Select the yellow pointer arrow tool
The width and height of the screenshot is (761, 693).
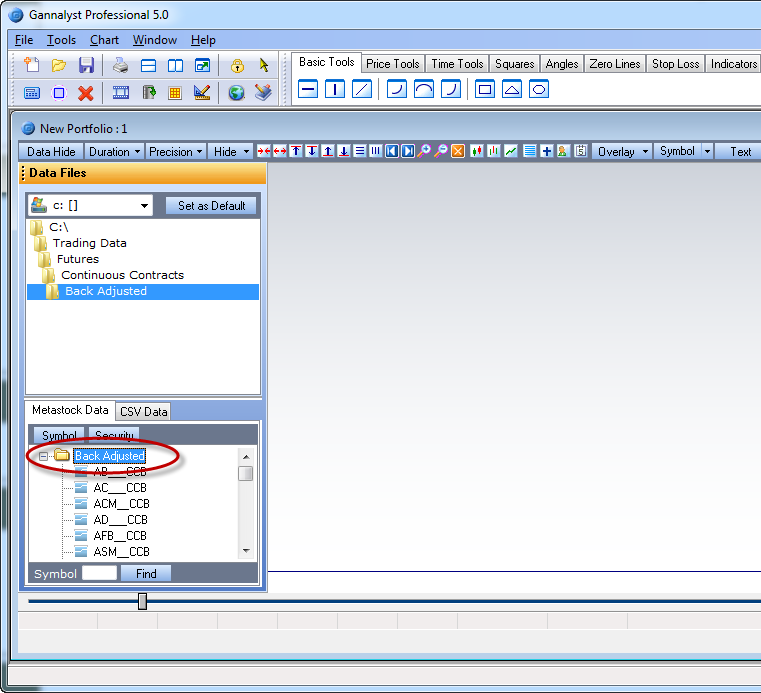[264, 65]
